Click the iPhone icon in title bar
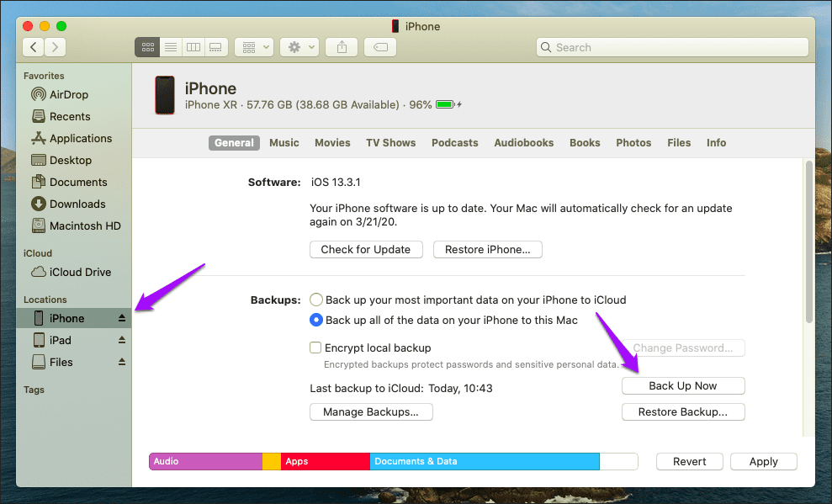This screenshot has width=832, height=504. [x=395, y=26]
